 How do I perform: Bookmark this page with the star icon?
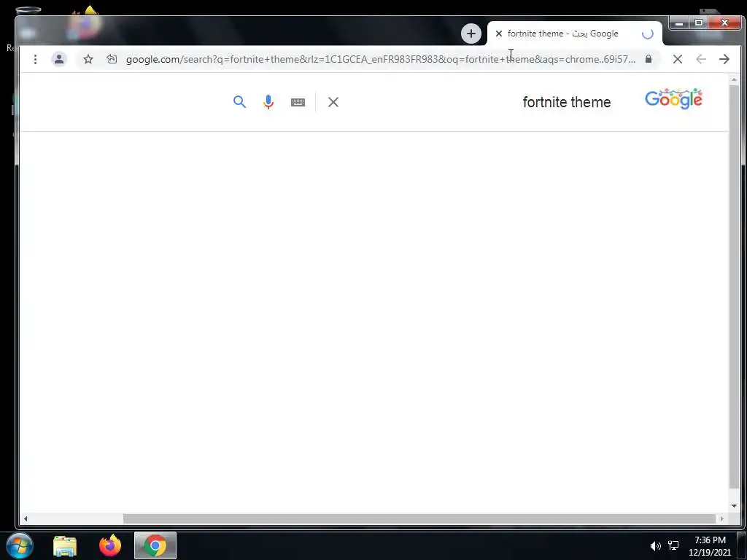[x=88, y=59]
